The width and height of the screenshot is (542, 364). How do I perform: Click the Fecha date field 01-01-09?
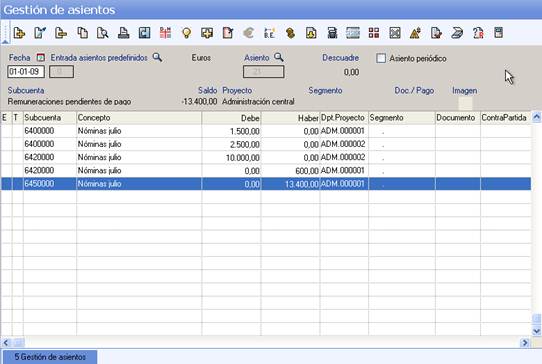click(x=26, y=72)
